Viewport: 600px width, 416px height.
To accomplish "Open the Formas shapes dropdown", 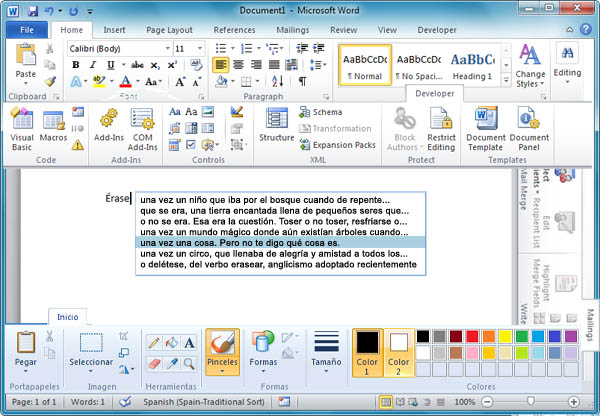I will [263, 371].
